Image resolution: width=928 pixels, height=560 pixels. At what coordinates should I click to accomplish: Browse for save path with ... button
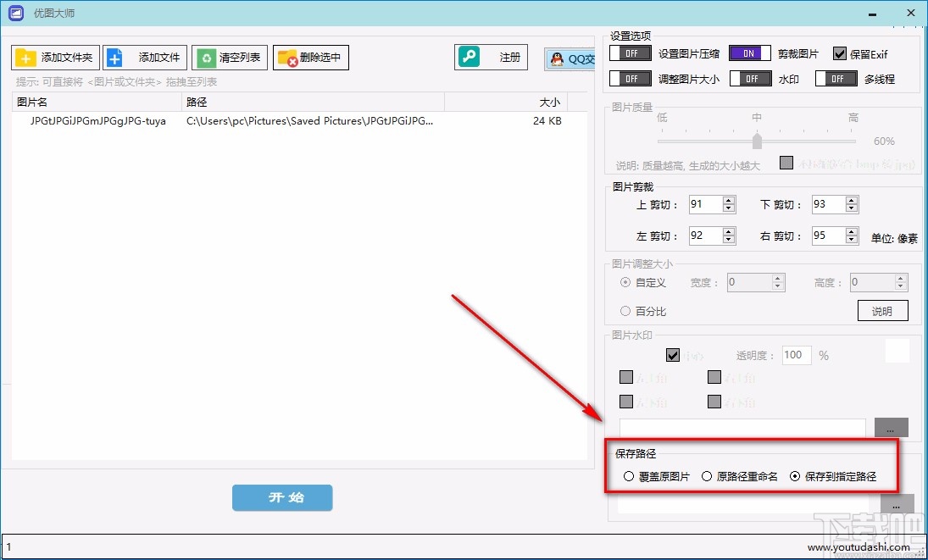(897, 504)
